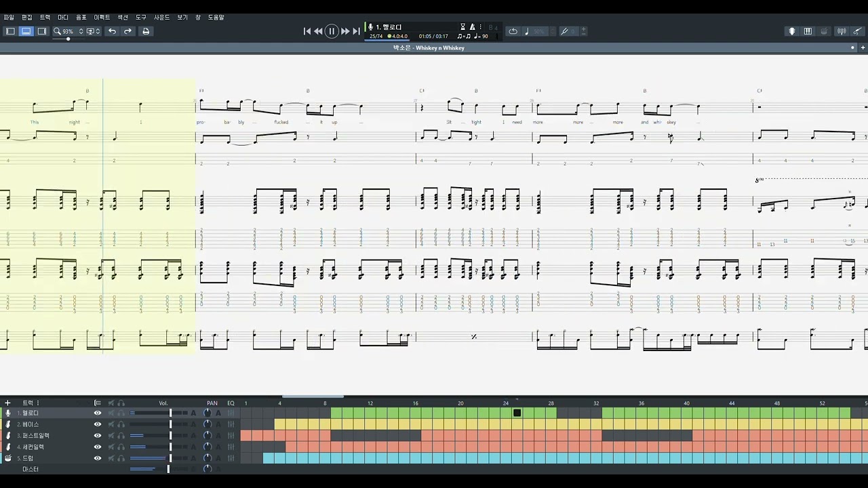Mute the 멜로디 track

[111, 413]
